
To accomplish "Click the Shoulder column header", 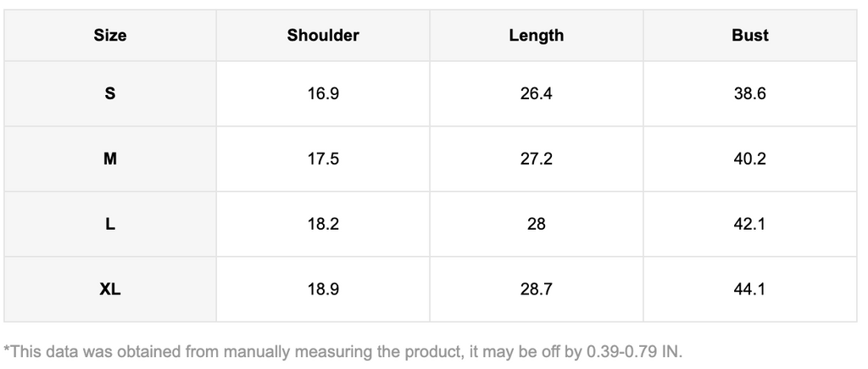I will 323,36.
